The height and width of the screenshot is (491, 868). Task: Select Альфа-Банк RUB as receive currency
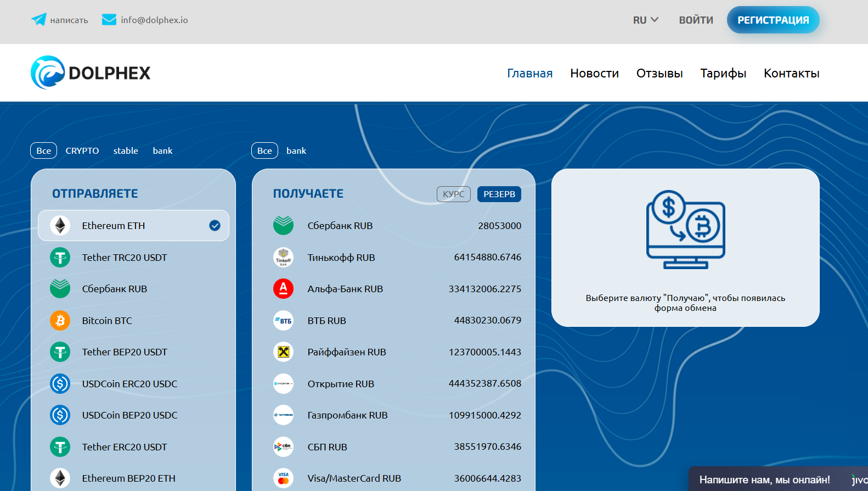[393, 289]
